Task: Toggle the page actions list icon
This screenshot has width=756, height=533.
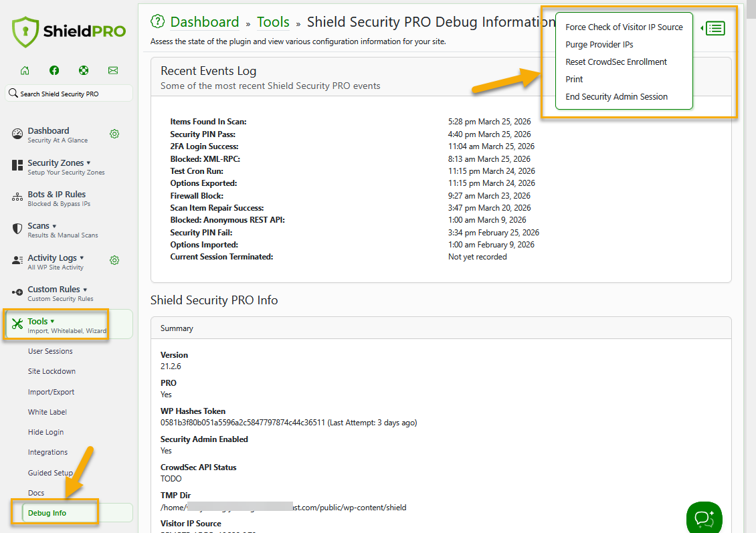Action: [715, 29]
